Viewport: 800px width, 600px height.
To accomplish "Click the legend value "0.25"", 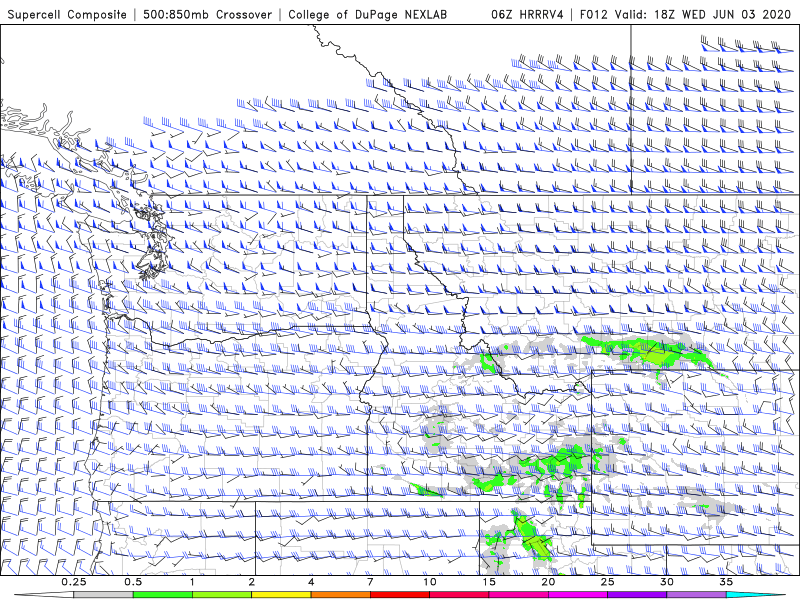I will 74,582.
